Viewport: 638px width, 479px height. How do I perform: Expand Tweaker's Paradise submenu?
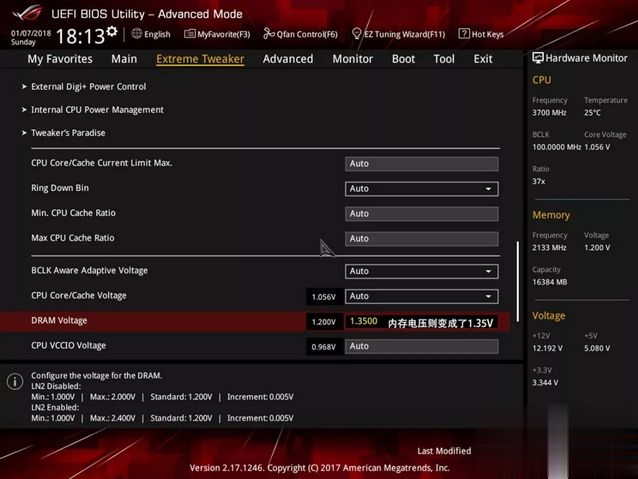68,133
